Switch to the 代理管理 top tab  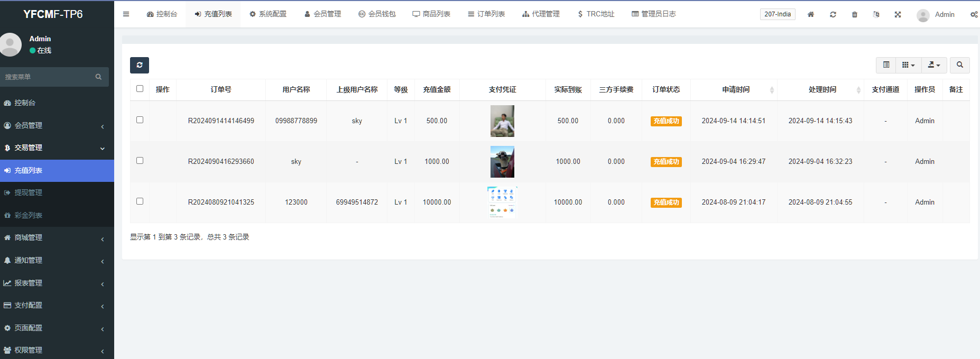tap(541, 14)
